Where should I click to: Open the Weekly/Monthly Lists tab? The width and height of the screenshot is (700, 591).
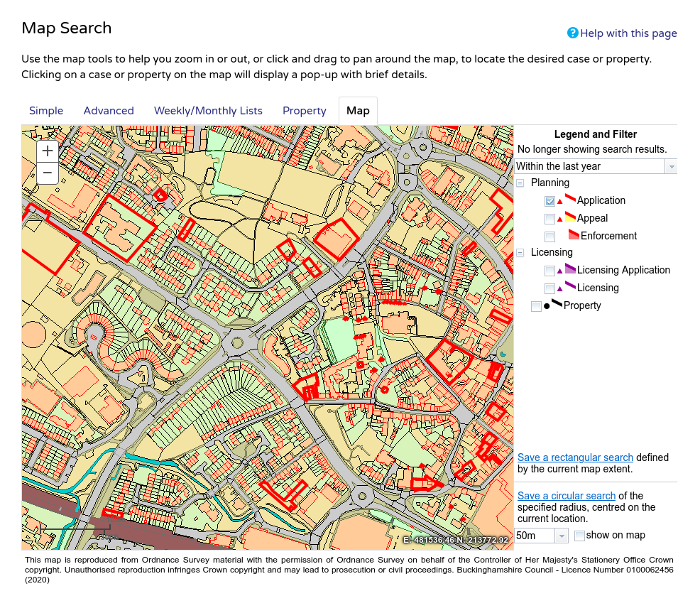[208, 111]
